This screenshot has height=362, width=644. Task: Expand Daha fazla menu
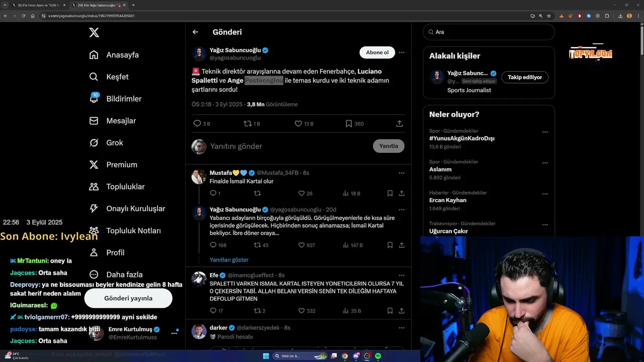click(x=116, y=275)
